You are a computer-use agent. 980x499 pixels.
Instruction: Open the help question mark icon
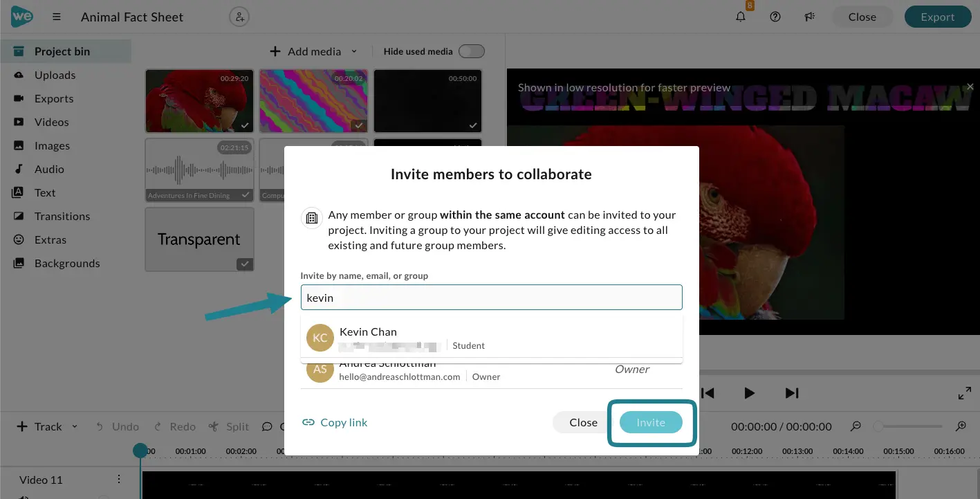click(x=775, y=17)
